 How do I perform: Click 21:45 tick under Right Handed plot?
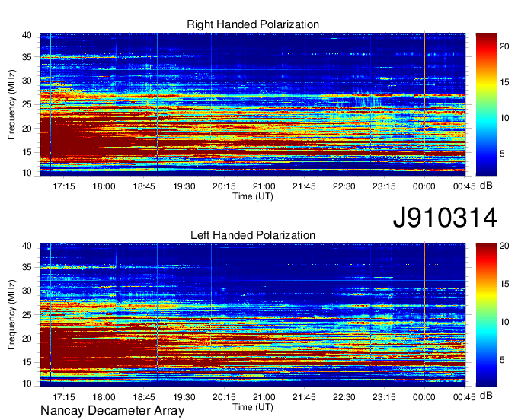tap(304, 186)
